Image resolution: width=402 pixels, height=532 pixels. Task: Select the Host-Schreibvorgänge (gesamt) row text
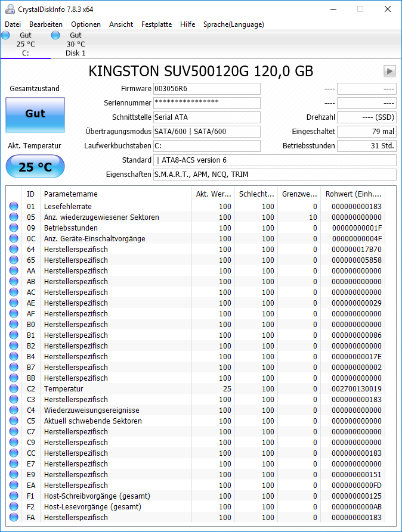point(97,496)
